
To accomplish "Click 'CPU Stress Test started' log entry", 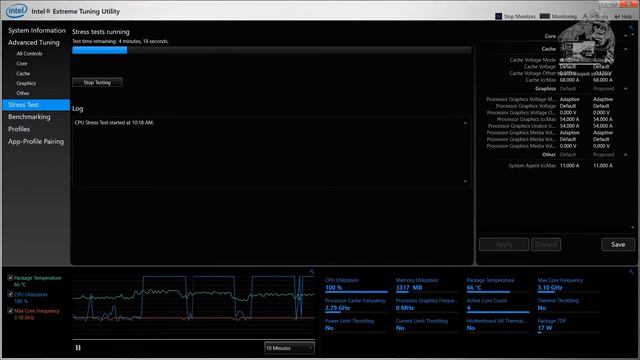I will (114, 122).
